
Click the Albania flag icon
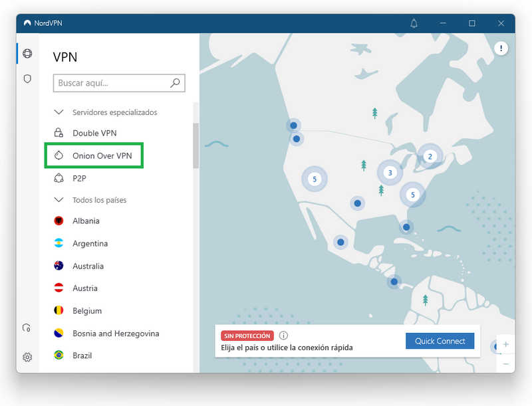(59, 221)
